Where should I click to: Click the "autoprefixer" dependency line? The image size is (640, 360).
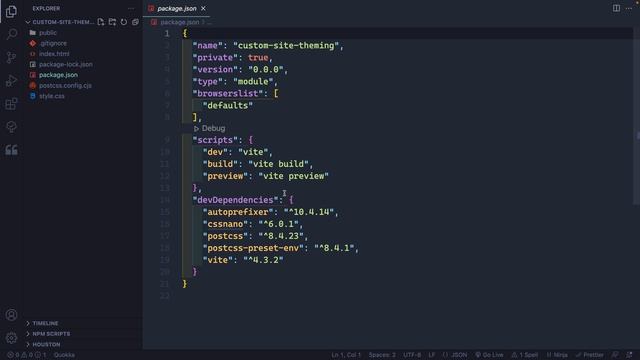click(271, 212)
